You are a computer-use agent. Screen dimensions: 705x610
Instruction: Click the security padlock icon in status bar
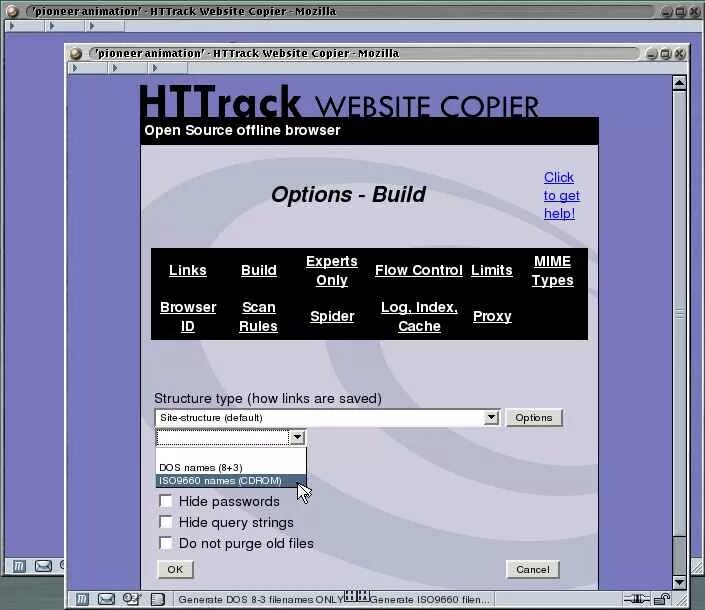point(661,599)
